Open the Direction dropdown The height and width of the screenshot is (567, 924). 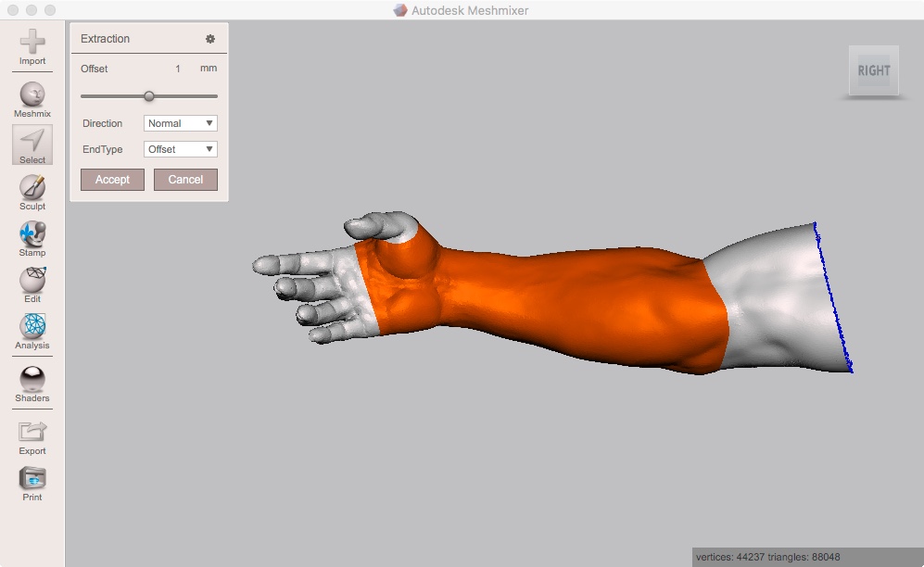tap(180, 122)
